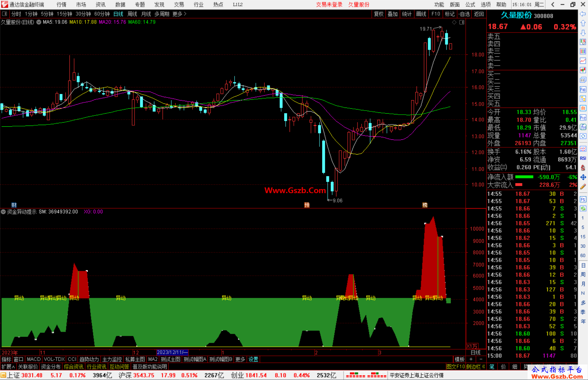Open the 选项 menu

click(x=486, y=5)
